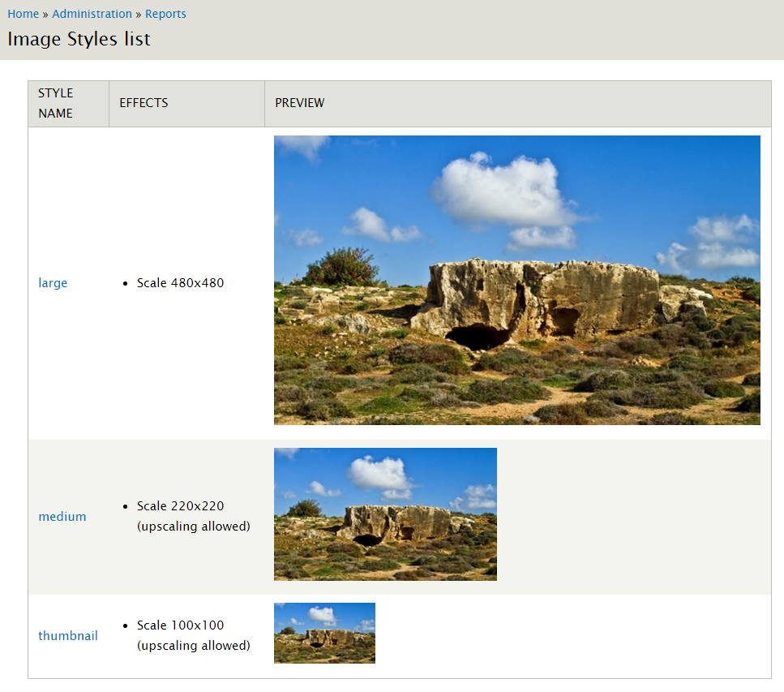This screenshot has height=692, width=784.
Task: Click the Scale 220x220 effect entry
Action: click(181, 505)
